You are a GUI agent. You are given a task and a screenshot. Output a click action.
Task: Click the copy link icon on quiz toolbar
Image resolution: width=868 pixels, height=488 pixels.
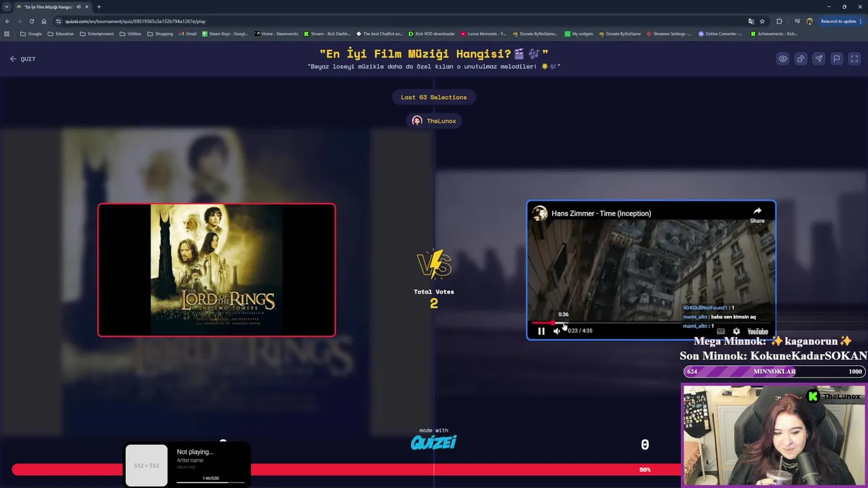click(801, 59)
